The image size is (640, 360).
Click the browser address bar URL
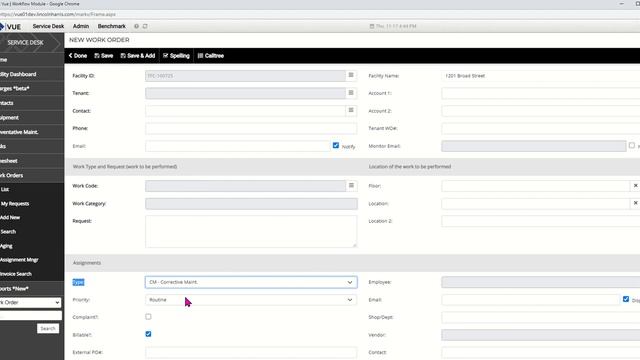tap(58, 14)
